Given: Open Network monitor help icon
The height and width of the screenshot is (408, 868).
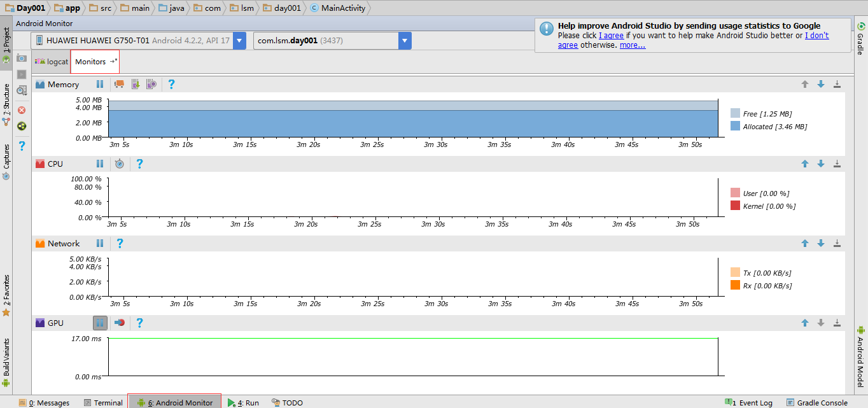Looking at the screenshot, I should point(120,243).
